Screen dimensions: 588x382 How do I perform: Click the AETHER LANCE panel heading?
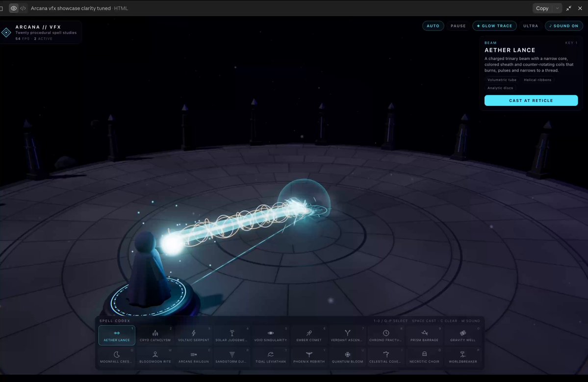[x=510, y=50]
